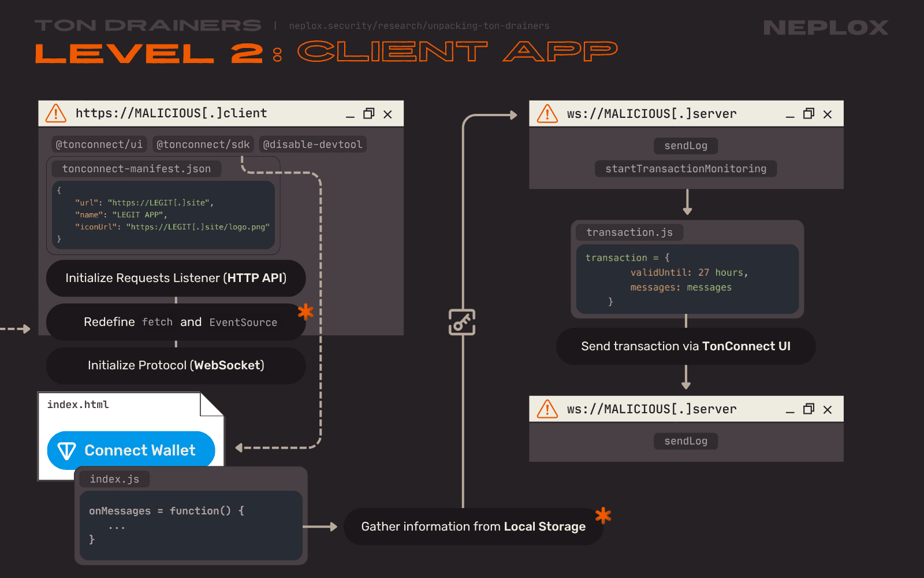Click warning triangle beside https://MALICIOUS[.]client

point(55,113)
